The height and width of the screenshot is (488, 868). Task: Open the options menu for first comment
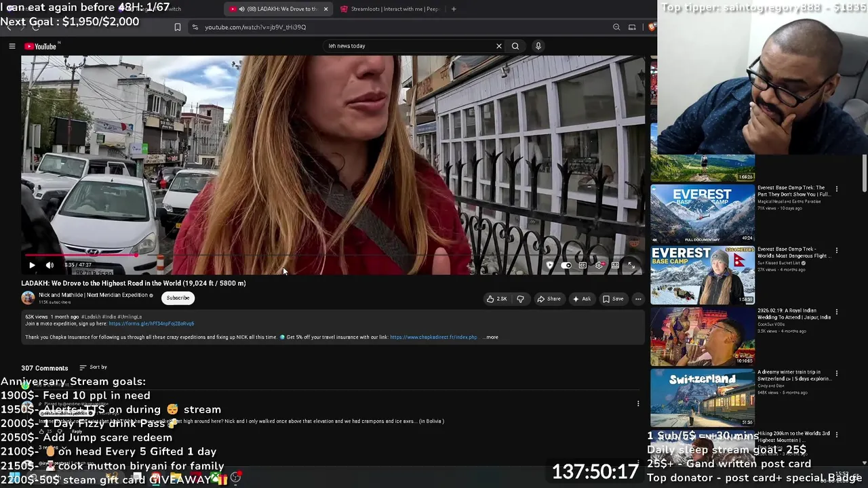coord(638,404)
